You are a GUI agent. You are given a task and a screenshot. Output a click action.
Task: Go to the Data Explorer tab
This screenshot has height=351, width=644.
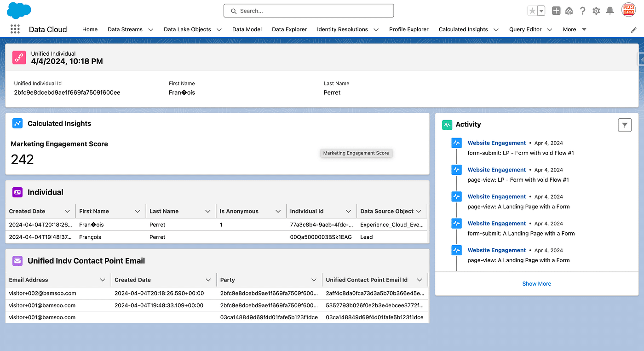[289, 29]
